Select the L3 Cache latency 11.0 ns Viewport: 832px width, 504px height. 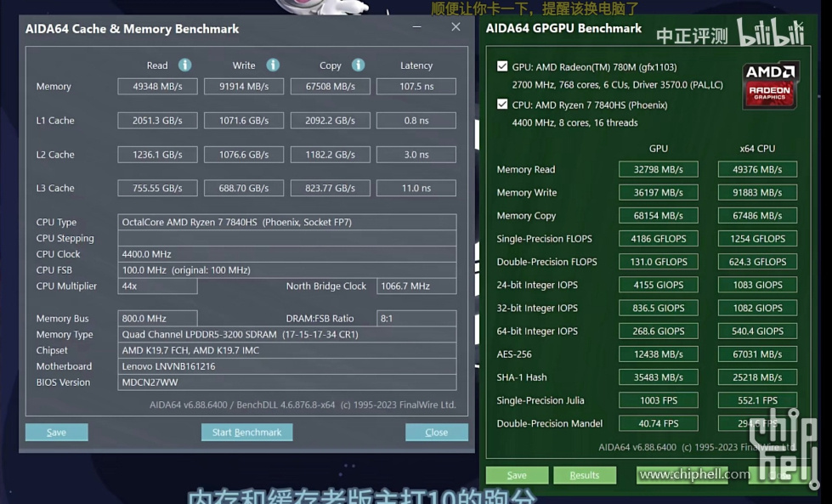tap(416, 188)
